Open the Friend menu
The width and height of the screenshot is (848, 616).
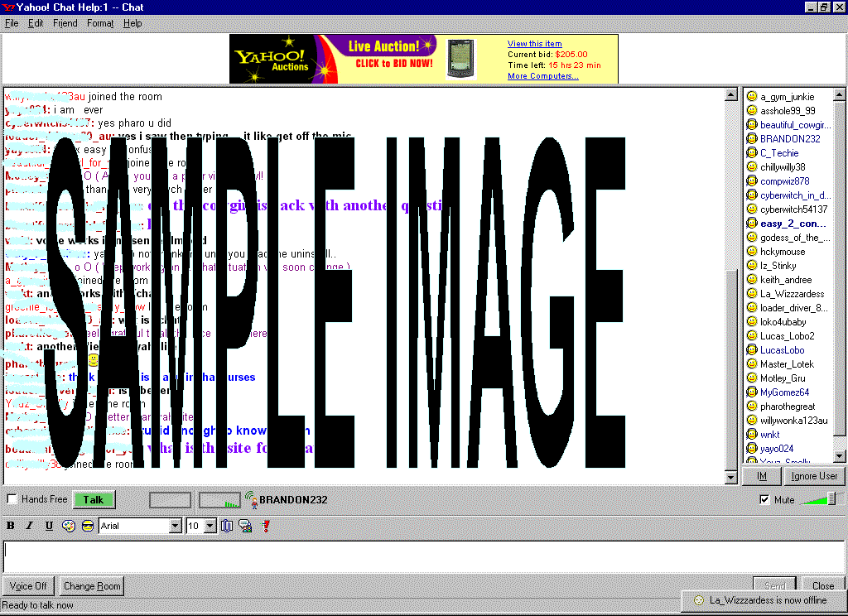coord(65,23)
